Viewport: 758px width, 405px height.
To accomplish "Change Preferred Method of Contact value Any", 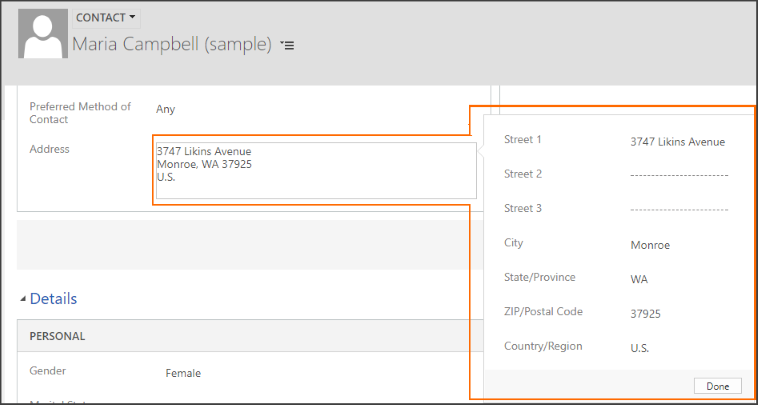I will [x=165, y=109].
